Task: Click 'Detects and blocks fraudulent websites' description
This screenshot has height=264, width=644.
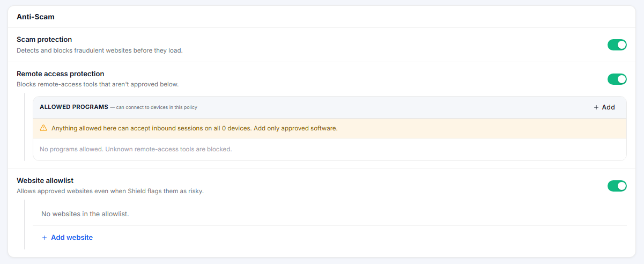Action: [100, 50]
